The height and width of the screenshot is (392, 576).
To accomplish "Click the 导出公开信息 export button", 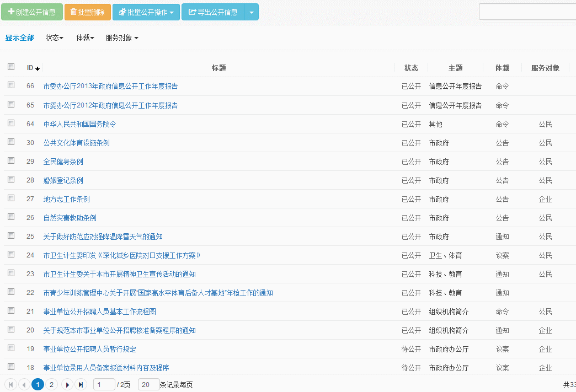I will tap(213, 12).
